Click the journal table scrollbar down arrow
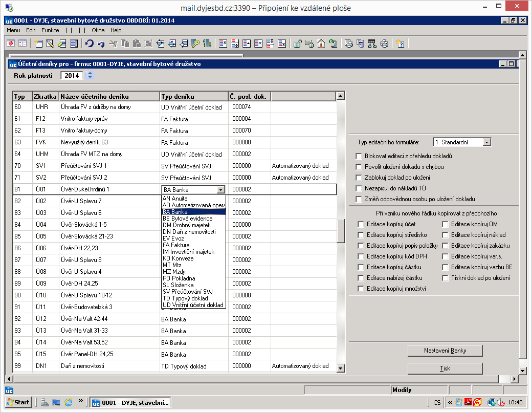The image size is (532, 413). [341, 368]
